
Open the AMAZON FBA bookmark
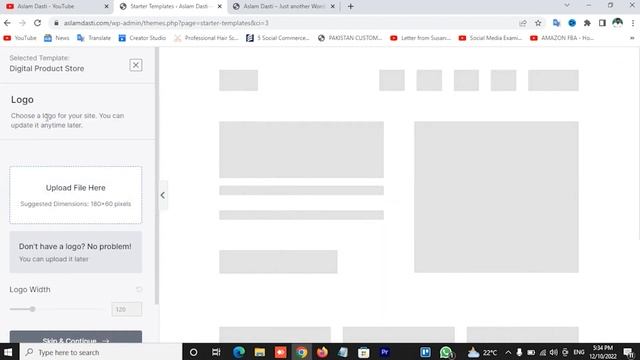tap(562, 38)
